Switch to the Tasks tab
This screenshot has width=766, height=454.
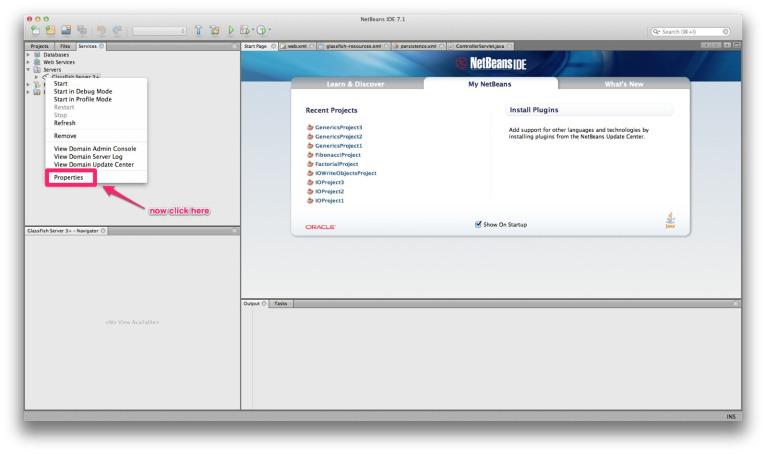pos(280,303)
